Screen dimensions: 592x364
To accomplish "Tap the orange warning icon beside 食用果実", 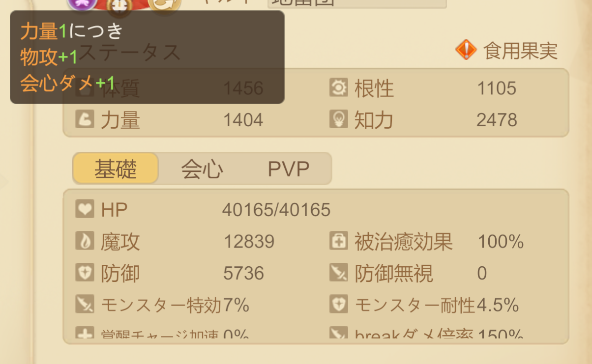I will pyautogui.click(x=466, y=50).
